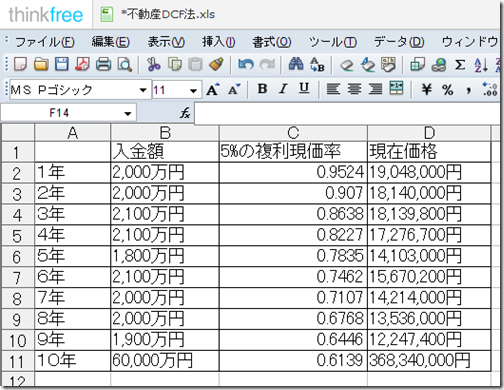Expand the F14 name box dropdown
504x390 pixels.
coord(127,113)
